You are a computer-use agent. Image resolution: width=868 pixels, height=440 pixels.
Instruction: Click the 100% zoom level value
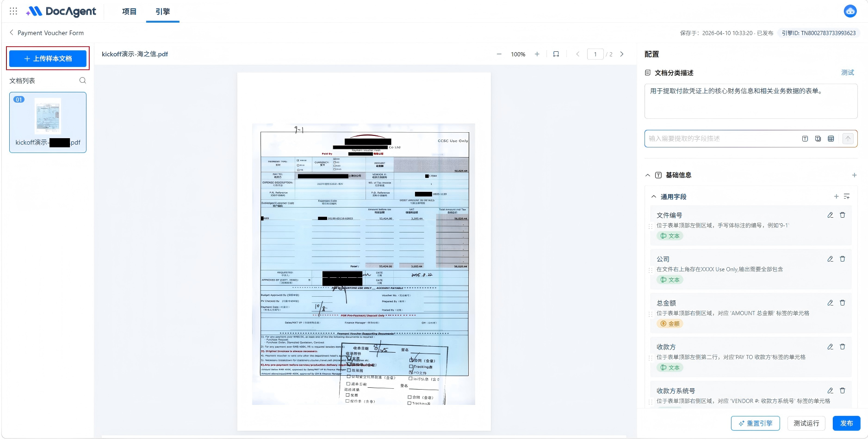coord(518,54)
